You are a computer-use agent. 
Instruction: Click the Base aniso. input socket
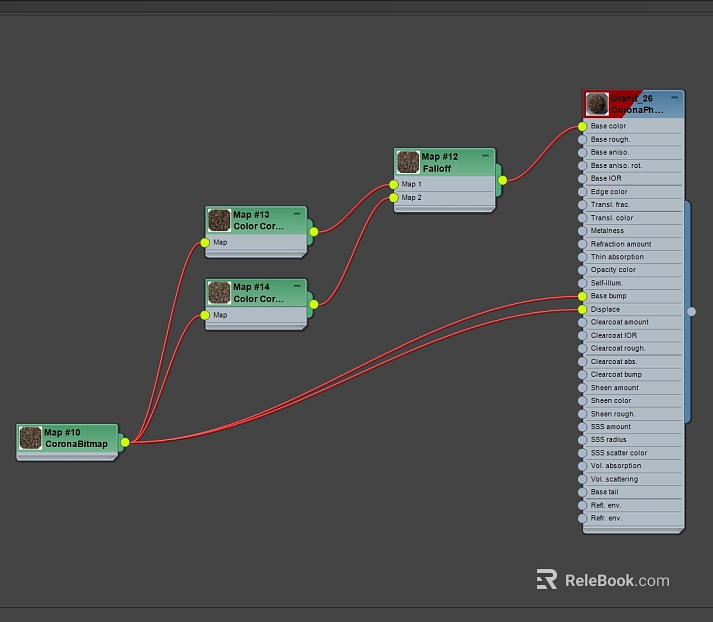tap(582, 152)
